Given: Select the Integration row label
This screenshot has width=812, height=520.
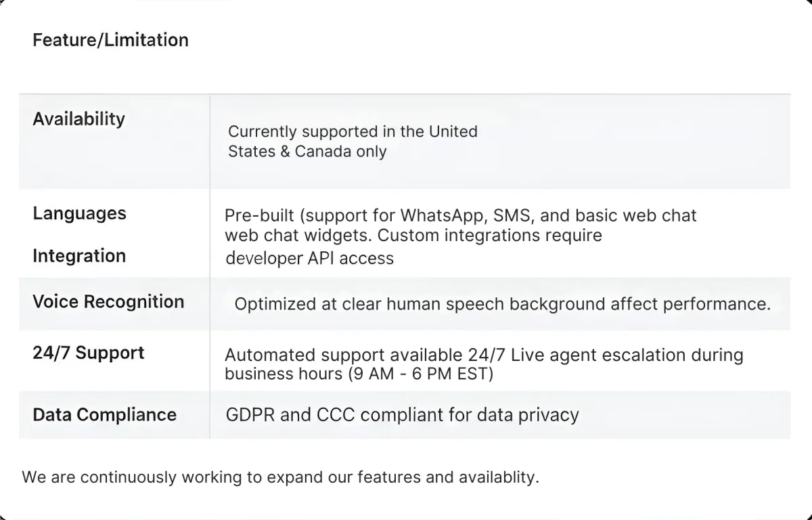Looking at the screenshot, I should point(79,256).
